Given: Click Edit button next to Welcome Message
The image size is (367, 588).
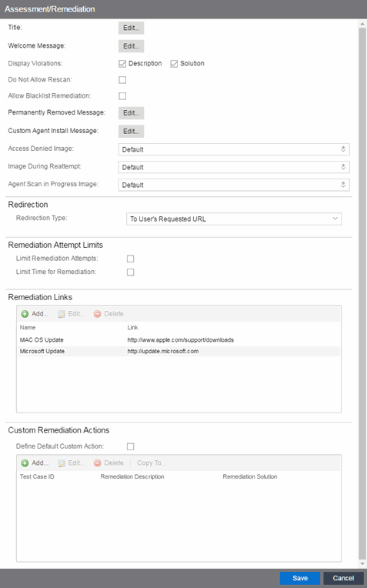Looking at the screenshot, I should [x=132, y=46].
